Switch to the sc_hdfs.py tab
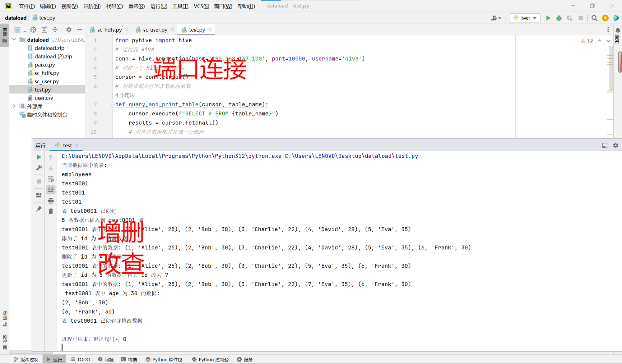 point(109,30)
